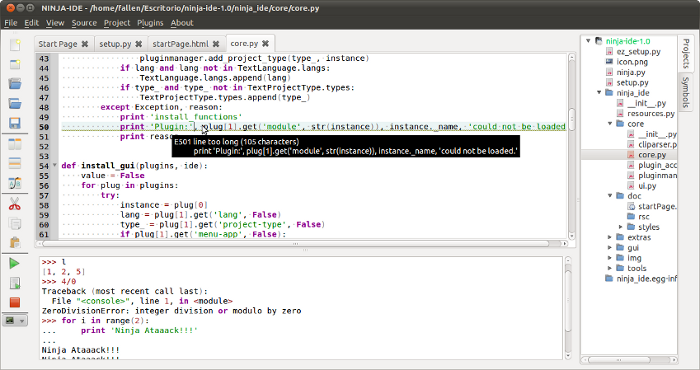The image size is (700, 370).
Task: Select icon.png in project tree
Action: coord(632,62)
